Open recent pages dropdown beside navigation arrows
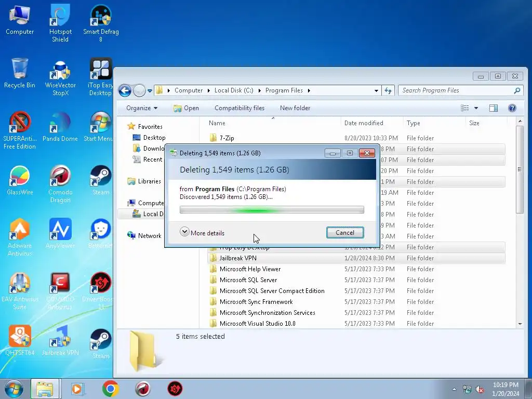Screen dimensions: 532x399 tap(150, 91)
